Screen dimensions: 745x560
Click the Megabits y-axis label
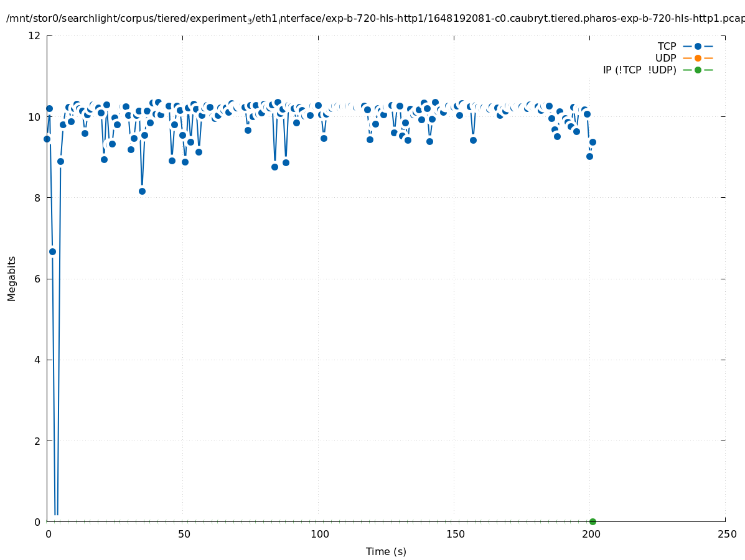tap(12, 278)
